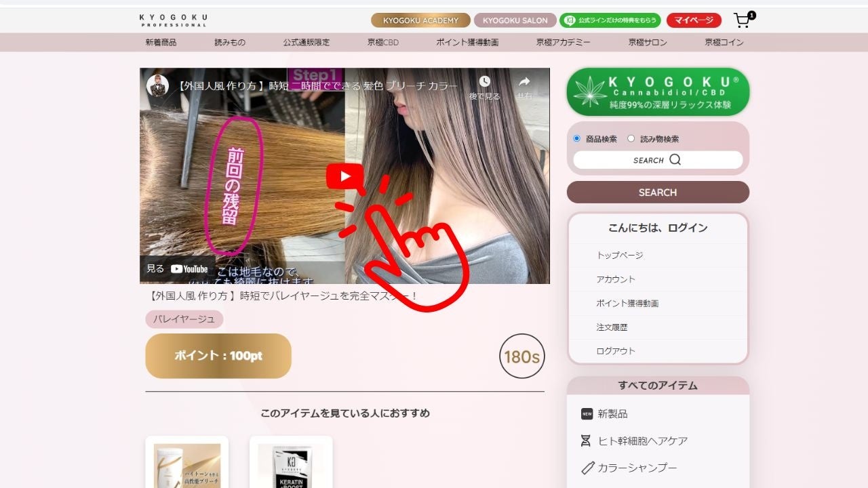Click the KYOGOKU SALON button
The image size is (868, 488).
(x=515, y=20)
